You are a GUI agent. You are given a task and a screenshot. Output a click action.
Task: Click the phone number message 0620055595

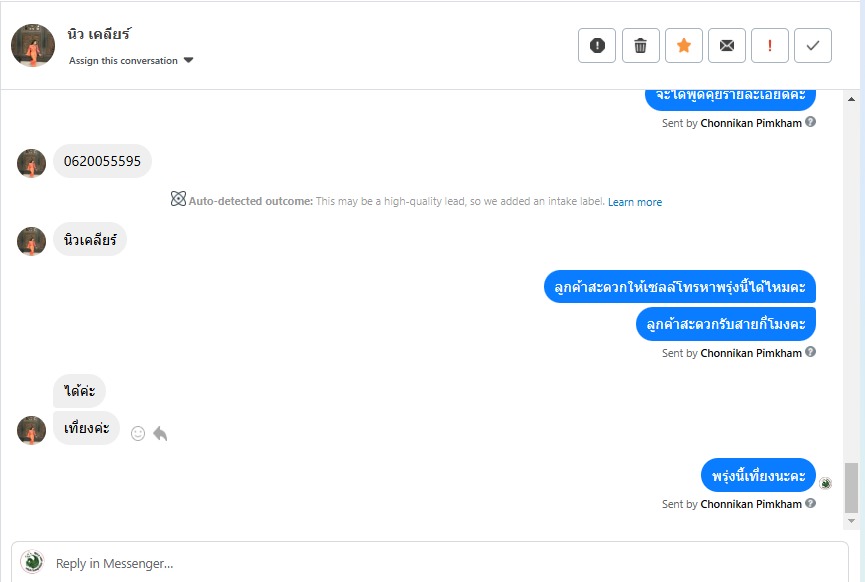(x=102, y=161)
